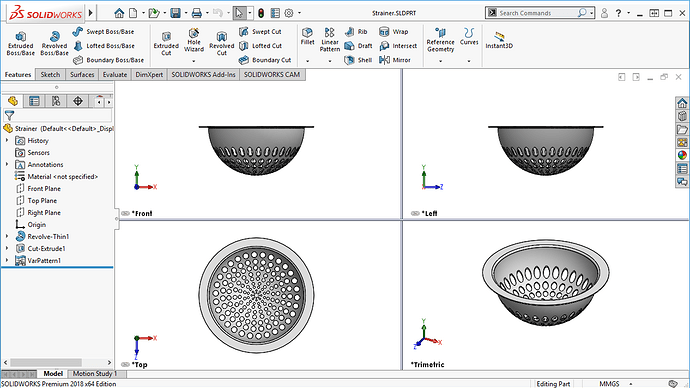Switch to the Sketch tab
Screen dimensions: 690x388
point(50,75)
